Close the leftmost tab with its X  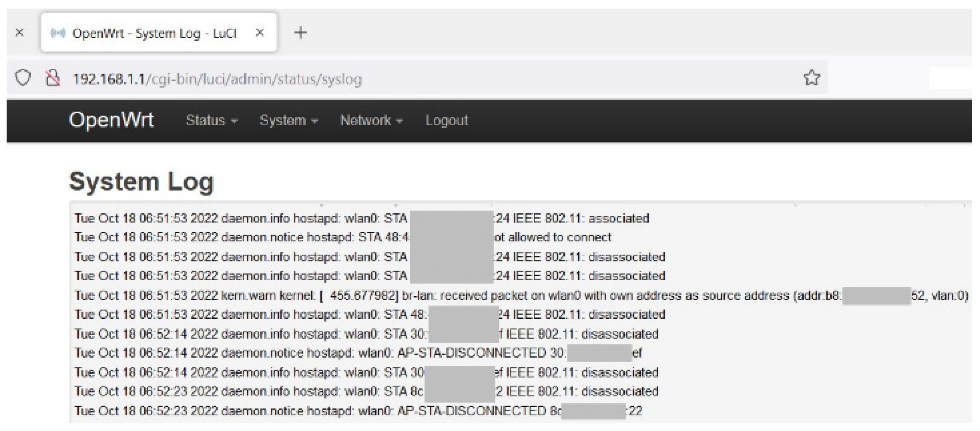(19, 33)
